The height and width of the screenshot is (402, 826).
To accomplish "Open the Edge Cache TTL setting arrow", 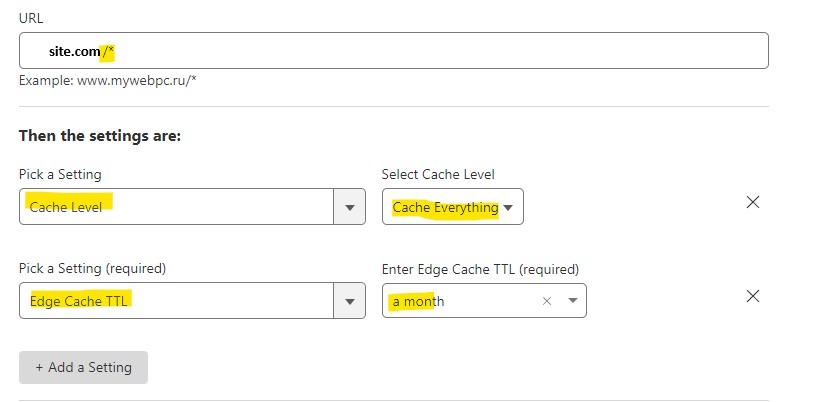I will click(349, 301).
